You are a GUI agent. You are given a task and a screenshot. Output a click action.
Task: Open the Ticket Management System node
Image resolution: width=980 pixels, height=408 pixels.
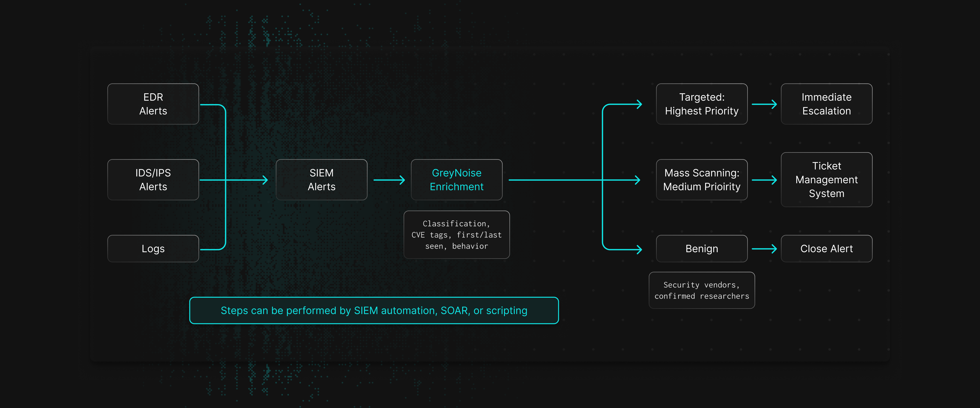point(826,180)
